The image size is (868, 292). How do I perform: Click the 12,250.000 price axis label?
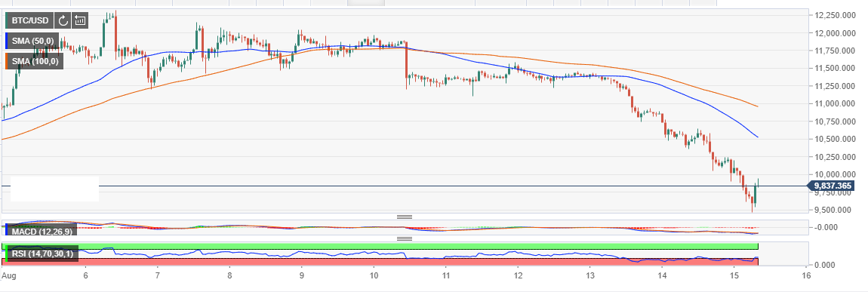(x=836, y=16)
